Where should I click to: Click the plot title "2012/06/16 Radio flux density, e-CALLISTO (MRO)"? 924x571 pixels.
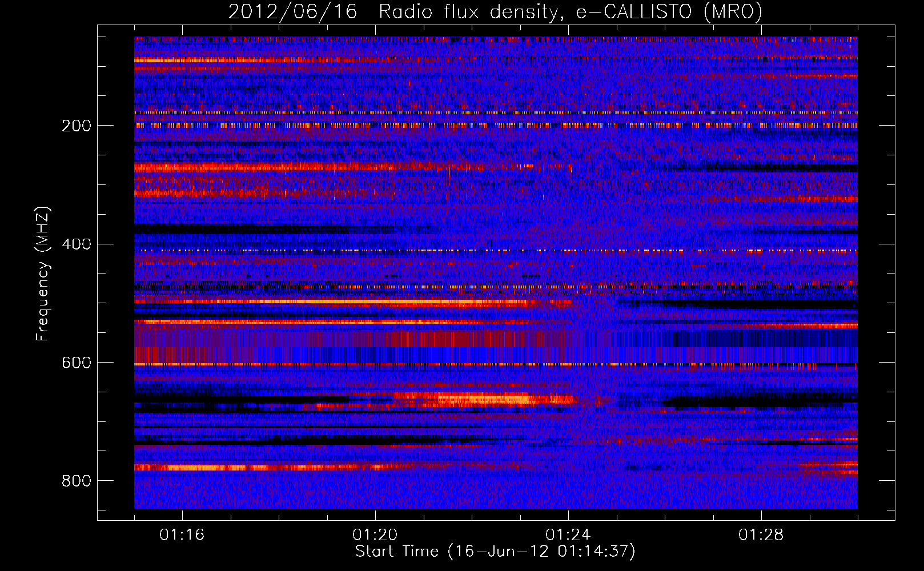tap(495, 11)
